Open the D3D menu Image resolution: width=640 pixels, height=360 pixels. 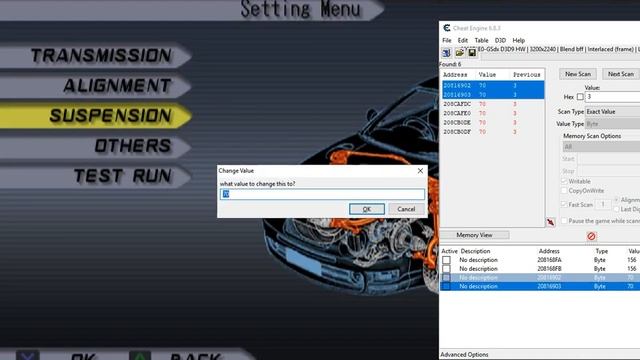(x=500, y=40)
